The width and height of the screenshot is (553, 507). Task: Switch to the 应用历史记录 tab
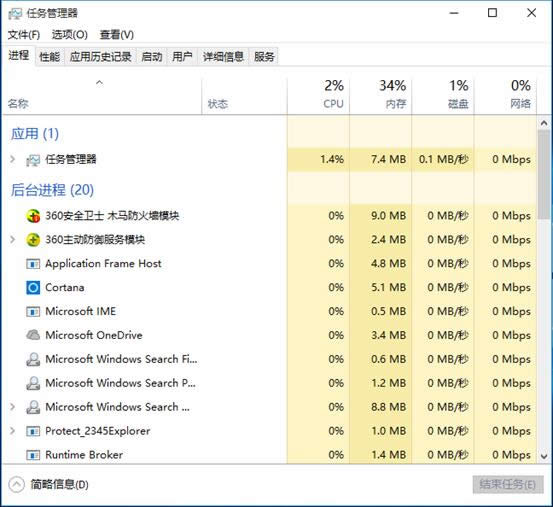101,57
